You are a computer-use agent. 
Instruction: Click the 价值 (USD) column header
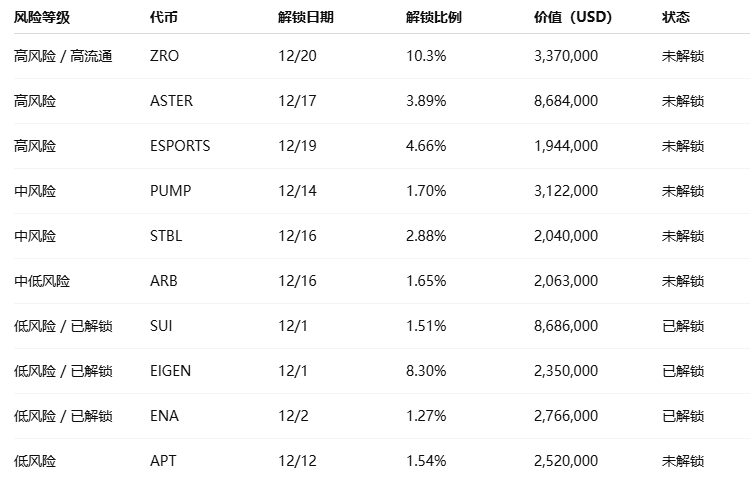coord(573,18)
